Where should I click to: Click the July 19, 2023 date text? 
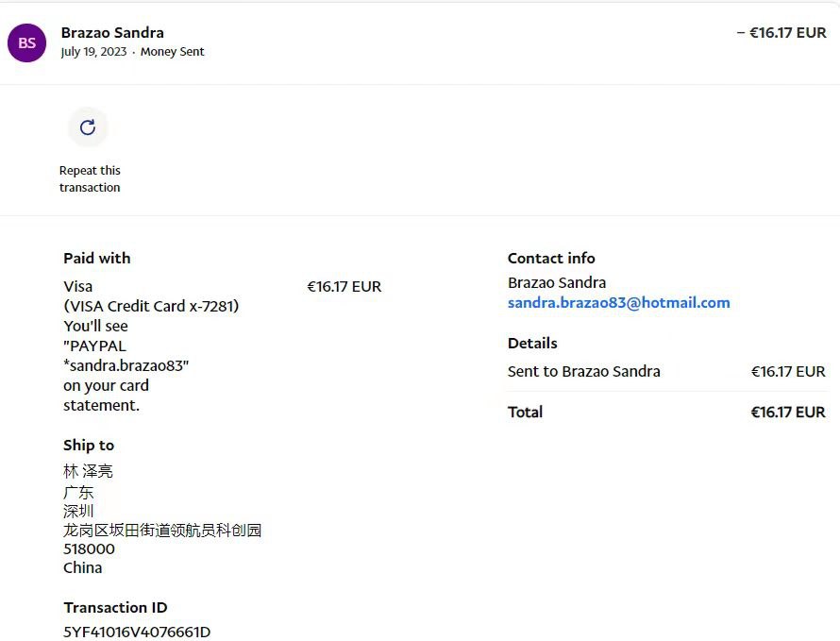(x=93, y=52)
